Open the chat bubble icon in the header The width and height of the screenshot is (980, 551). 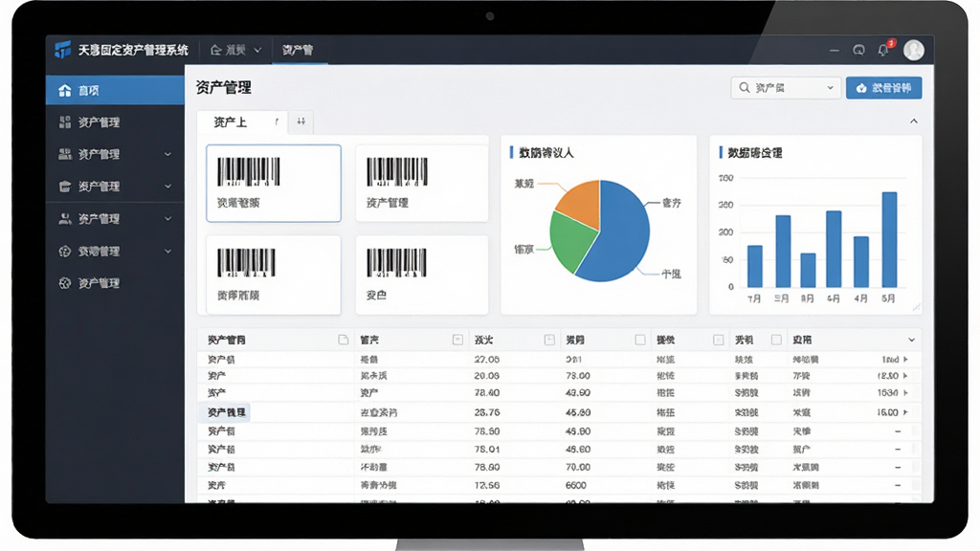[x=858, y=50]
